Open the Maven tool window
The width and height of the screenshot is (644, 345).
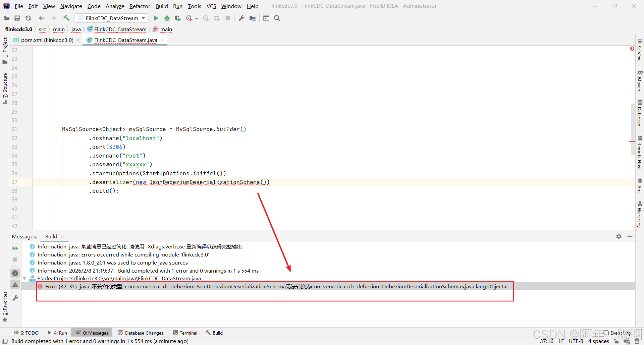point(640,81)
